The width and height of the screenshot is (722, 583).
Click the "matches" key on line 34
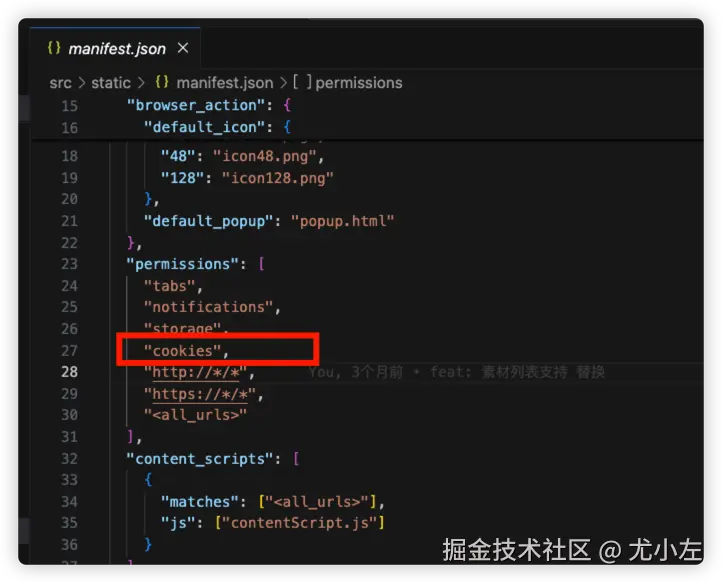pyautogui.click(x=200, y=501)
